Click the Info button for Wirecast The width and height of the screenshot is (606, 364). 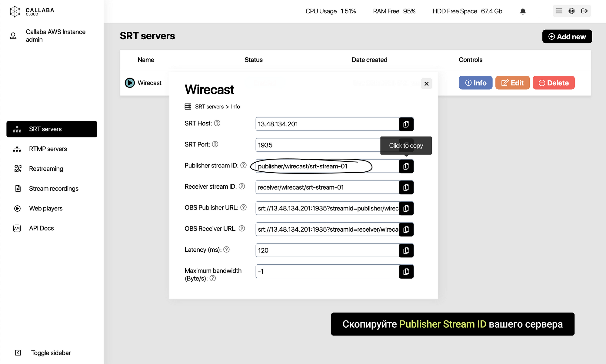click(x=476, y=83)
